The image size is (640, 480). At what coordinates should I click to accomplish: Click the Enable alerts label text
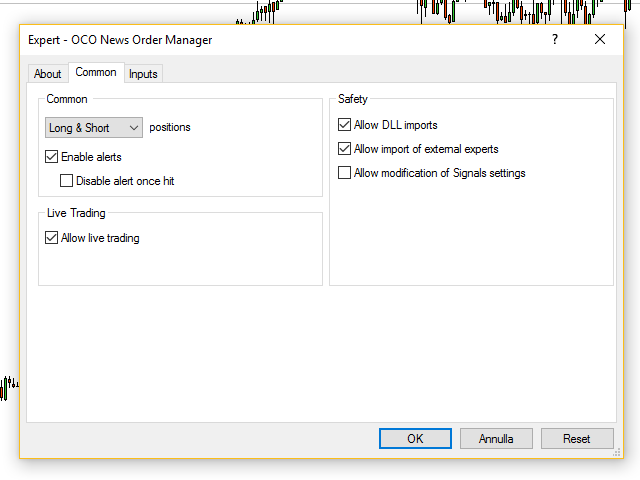coord(91,157)
